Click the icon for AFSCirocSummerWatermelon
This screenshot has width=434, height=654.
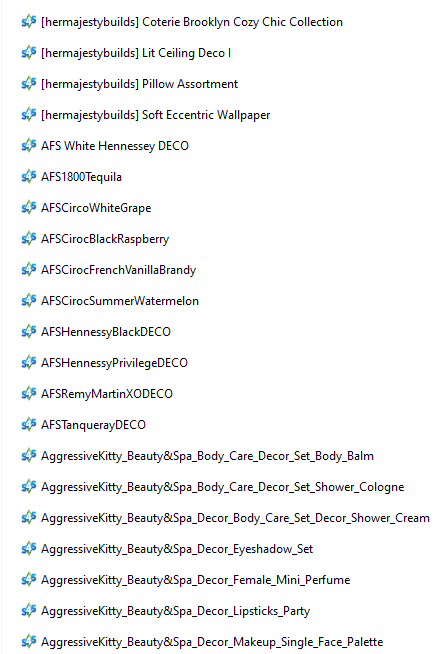(x=29, y=300)
